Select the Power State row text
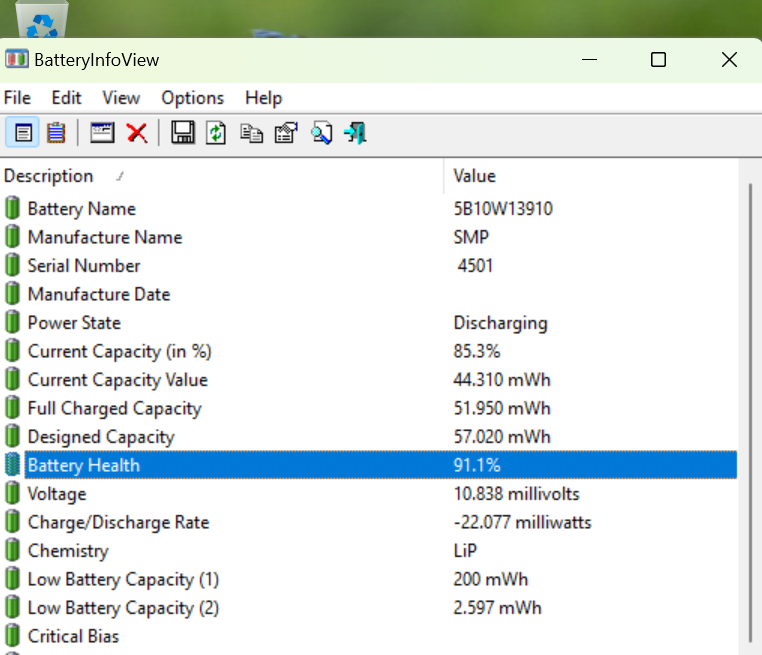The height and width of the screenshot is (655, 762). tap(74, 323)
